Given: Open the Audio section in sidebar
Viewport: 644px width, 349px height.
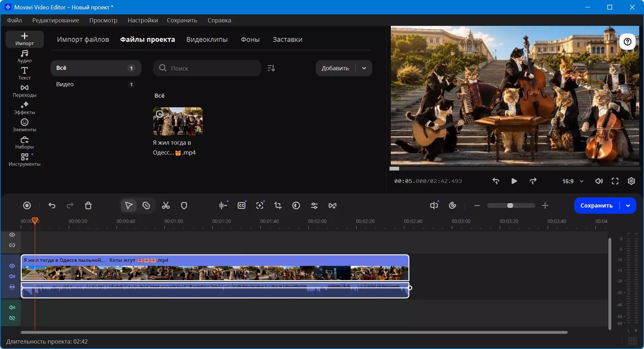Looking at the screenshot, I should [x=24, y=56].
